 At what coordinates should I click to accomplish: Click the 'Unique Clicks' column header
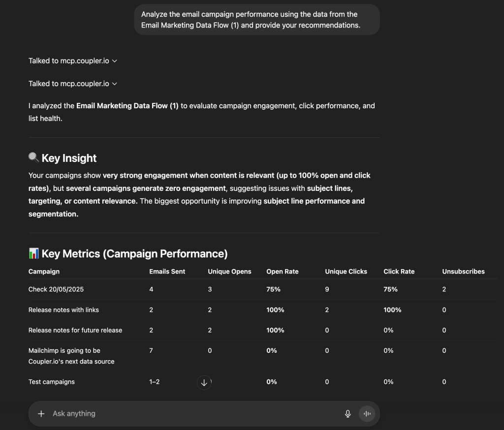(346, 272)
